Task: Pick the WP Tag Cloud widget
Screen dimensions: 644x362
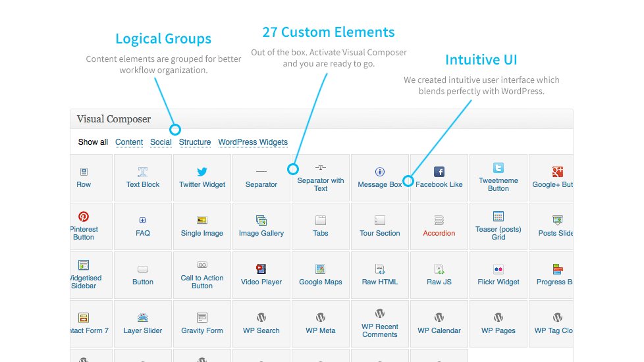Action: [x=550, y=324]
